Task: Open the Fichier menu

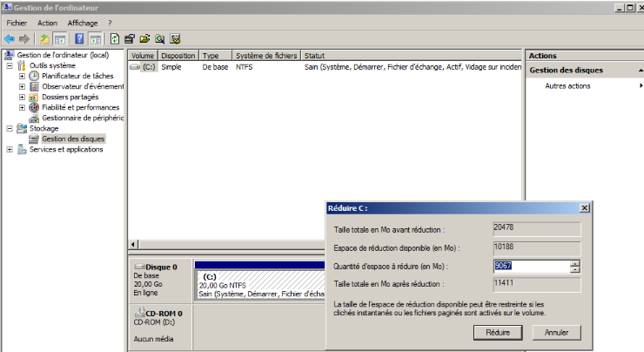Action: (17, 23)
